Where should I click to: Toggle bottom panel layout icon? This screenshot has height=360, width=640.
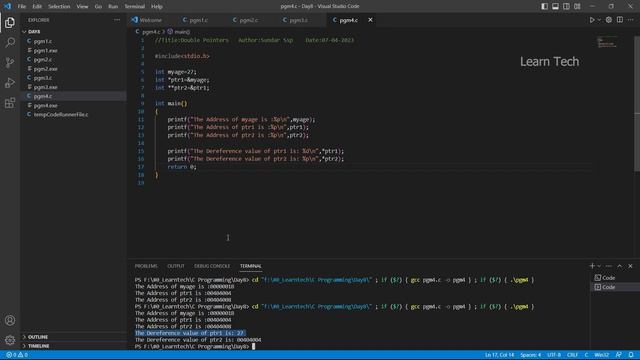coord(556,6)
